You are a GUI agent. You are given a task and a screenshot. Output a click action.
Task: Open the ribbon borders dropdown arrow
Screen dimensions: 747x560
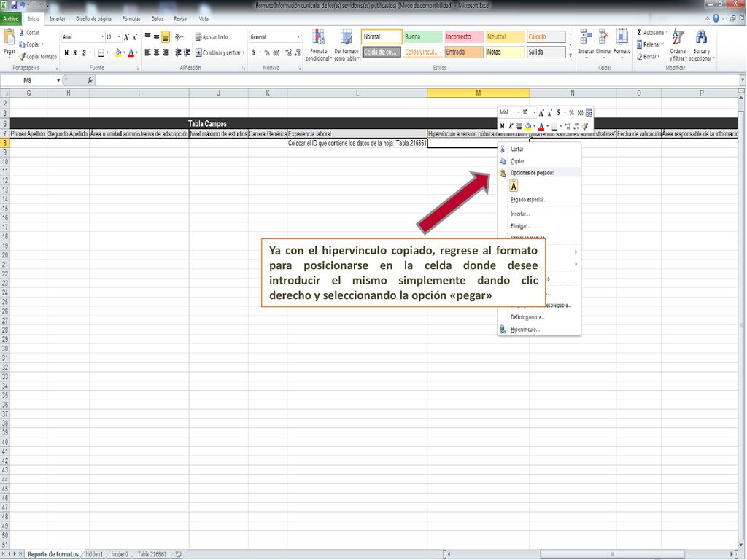point(108,52)
